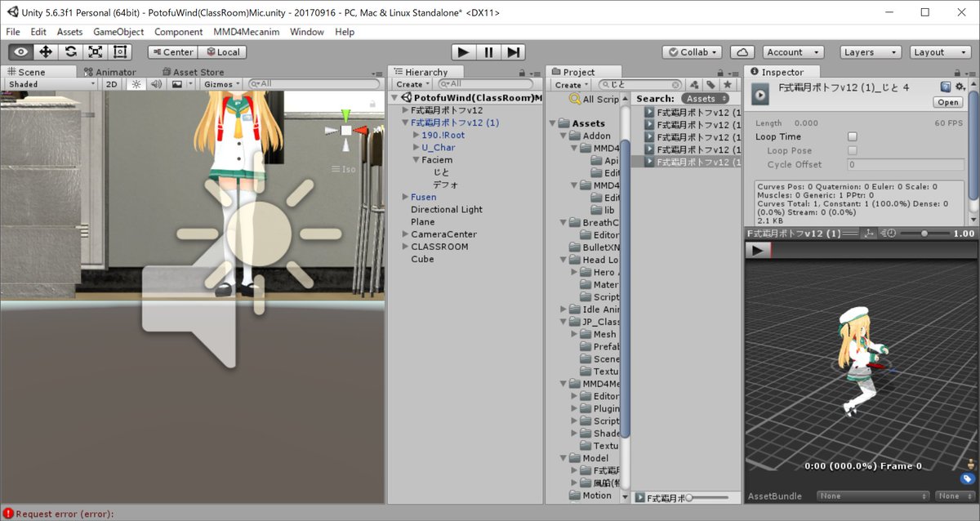Select All Scripts favorite in Project
Viewport: 980px width, 521px height.
click(594, 99)
